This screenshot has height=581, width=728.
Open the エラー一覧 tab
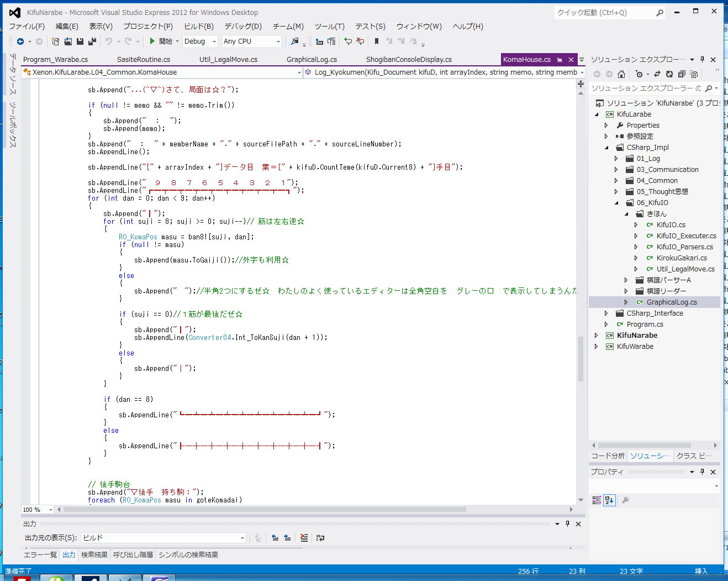pos(40,554)
